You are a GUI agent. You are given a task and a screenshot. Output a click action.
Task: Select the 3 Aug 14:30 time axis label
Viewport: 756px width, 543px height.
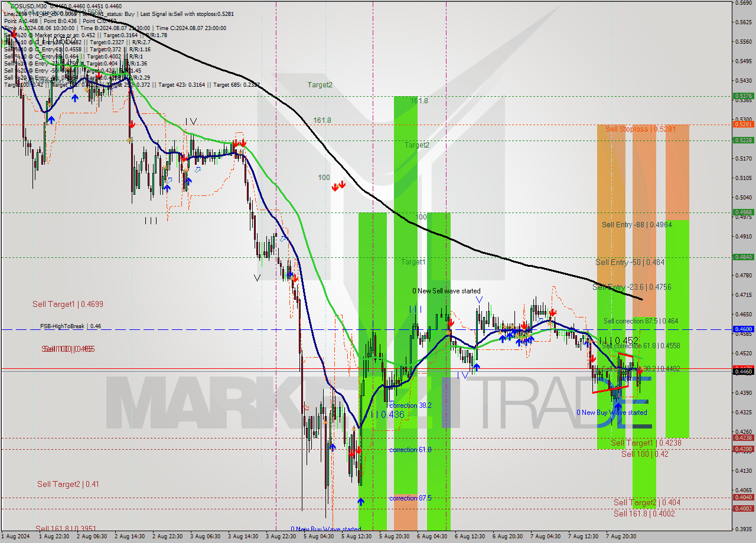click(x=243, y=537)
